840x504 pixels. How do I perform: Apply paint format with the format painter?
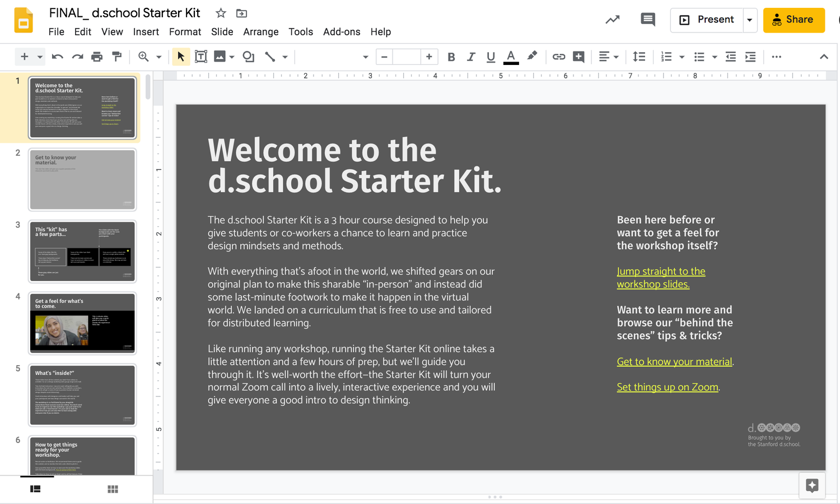pyautogui.click(x=116, y=57)
